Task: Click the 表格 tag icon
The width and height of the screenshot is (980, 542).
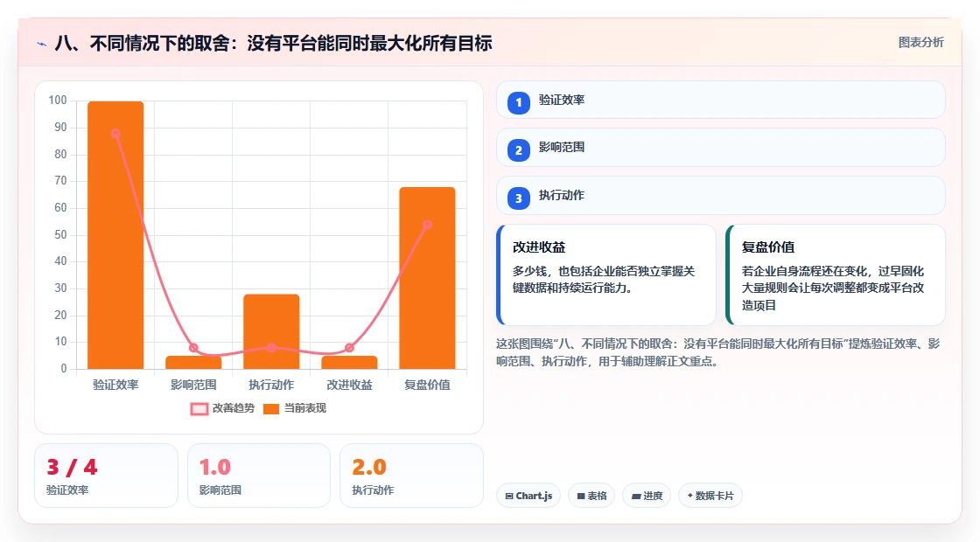Action: (x=581, y=496)
